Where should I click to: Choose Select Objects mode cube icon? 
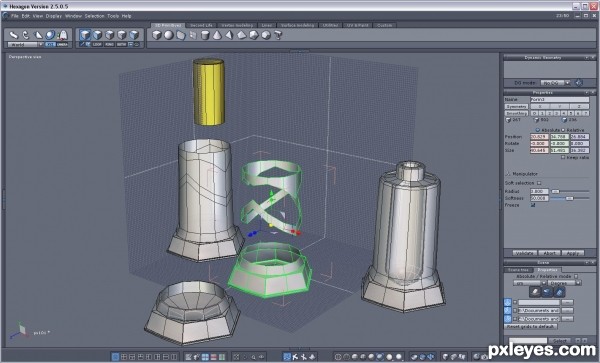tap(85, 35)
